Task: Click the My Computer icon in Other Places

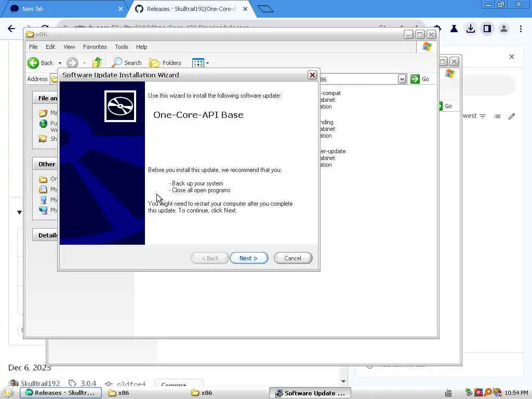Action: coord(43,200)
